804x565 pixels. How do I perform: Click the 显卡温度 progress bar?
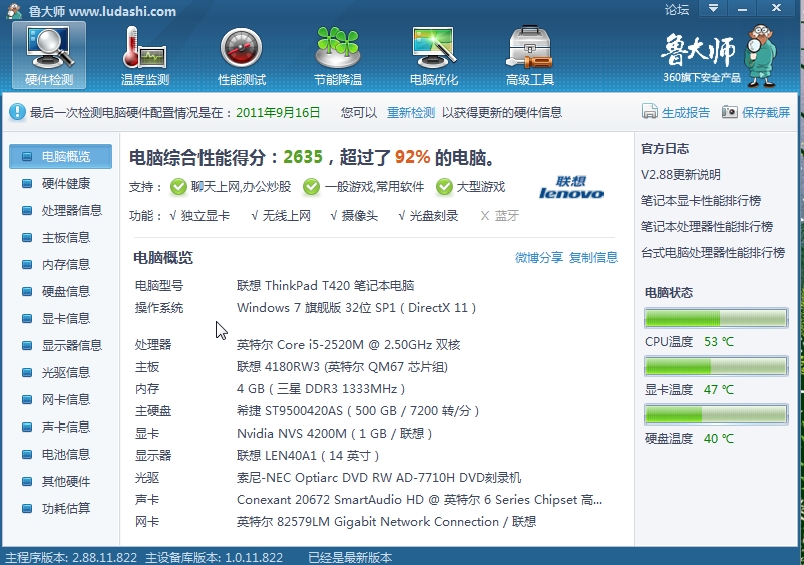tap(716, 366)
